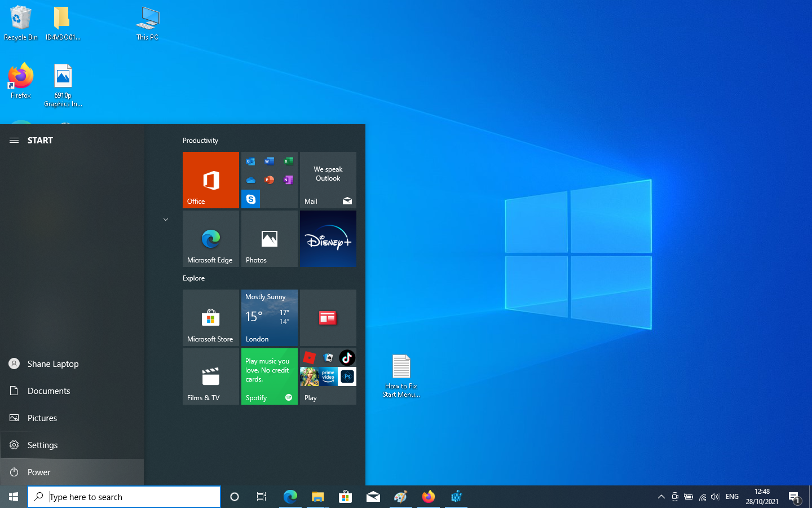This screenshot has width=812, height=508.
Task: Open TikTok in the Play tile
Action: (x=347, y=357)
